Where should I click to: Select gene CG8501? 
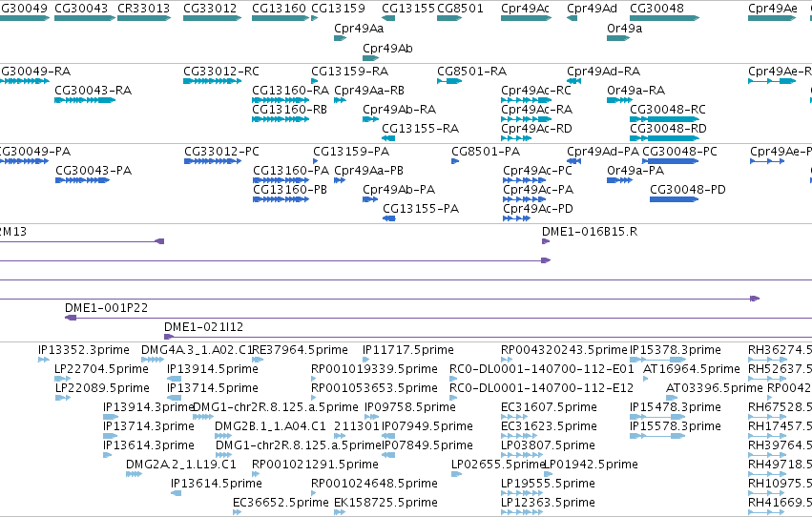(x=449, y=18)
